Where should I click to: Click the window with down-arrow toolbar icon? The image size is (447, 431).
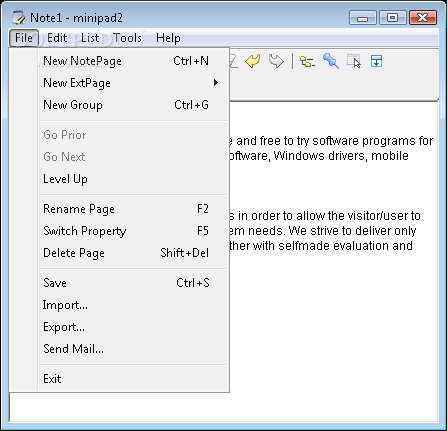(376, 61)
